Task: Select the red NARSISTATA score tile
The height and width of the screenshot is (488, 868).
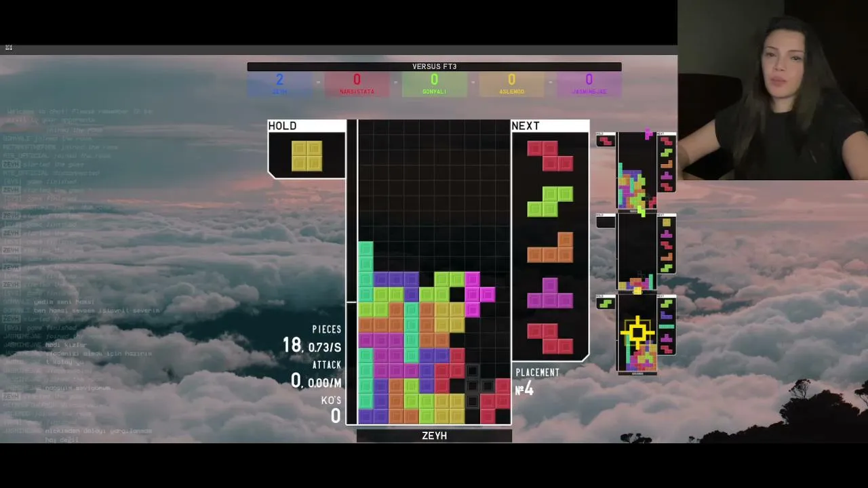Action: point(357,84)
